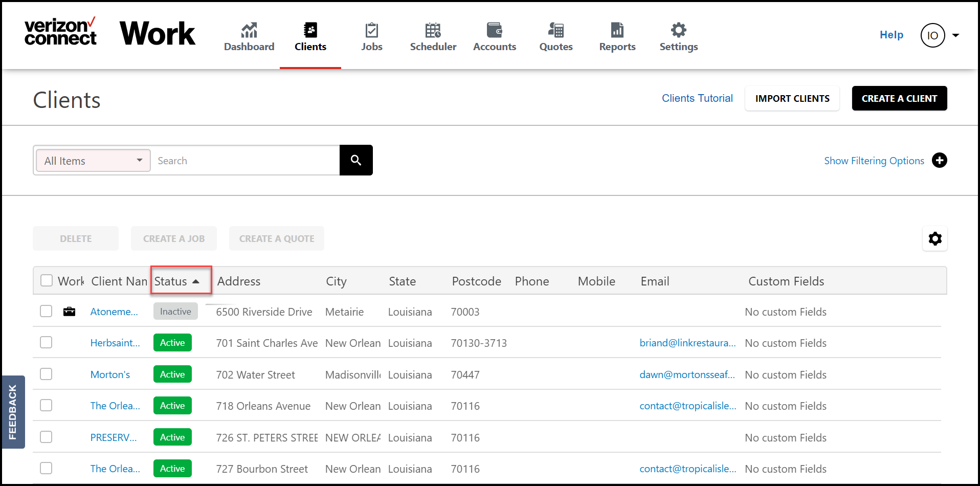The image size is (980, 486).
Task: Open the Scheduler calendar icon
Action: pos(433,30)
